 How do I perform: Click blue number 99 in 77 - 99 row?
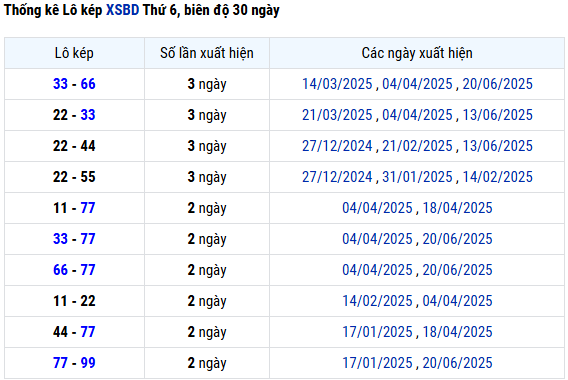pyautogui.click(x=88, y=363)
